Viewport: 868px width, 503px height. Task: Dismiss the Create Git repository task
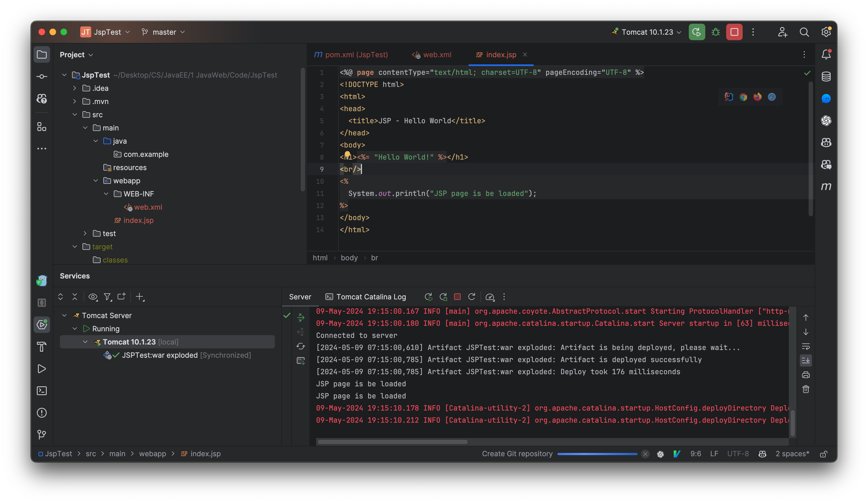pos(645,454)
